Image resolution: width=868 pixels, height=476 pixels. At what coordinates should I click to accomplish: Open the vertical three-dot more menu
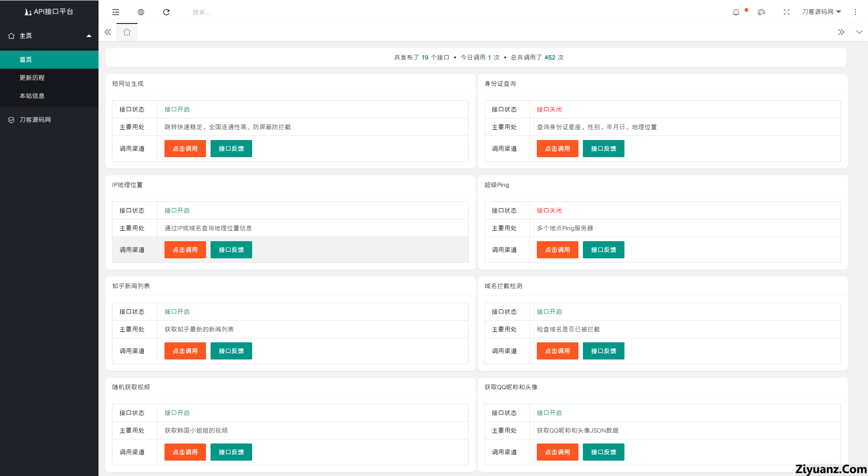(x=855, y=12)
